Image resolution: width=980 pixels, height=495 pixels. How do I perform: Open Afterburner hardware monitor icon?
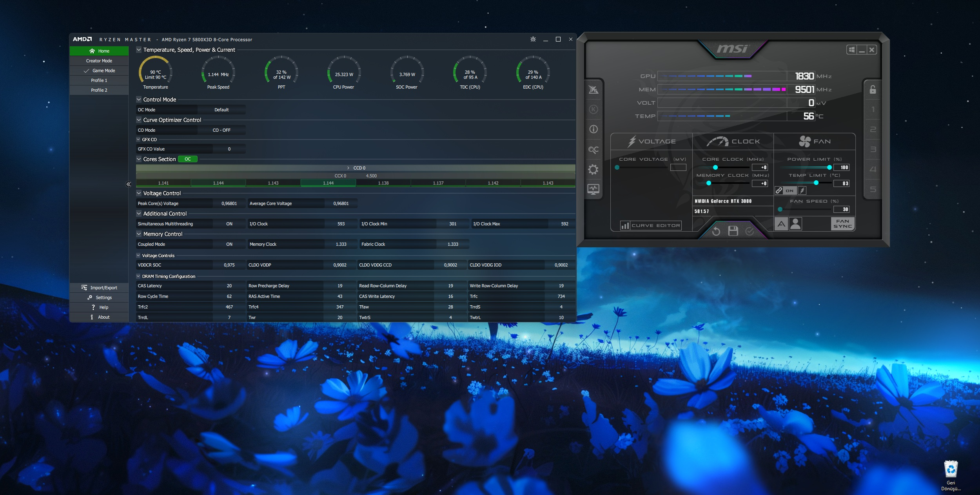pos(593,189)
